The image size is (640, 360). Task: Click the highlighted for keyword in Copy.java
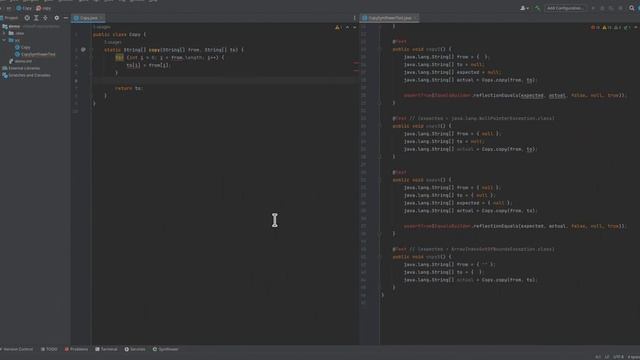point(119,58)
